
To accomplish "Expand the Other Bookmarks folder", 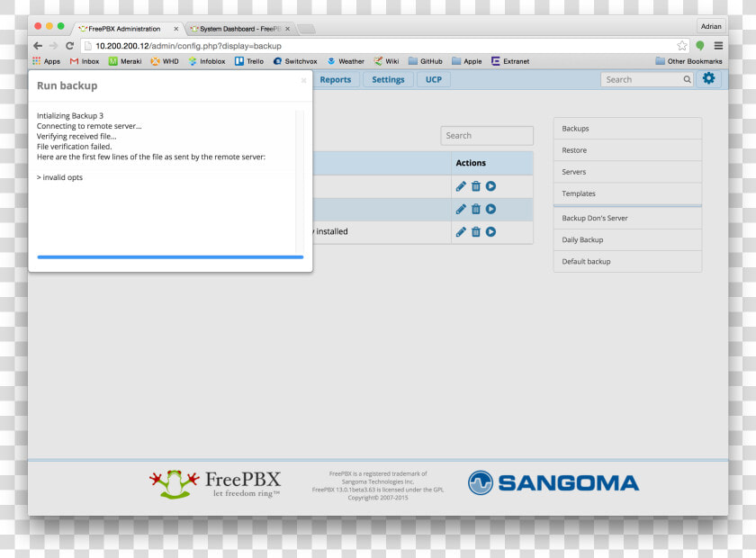I will (x=689, y=61).
